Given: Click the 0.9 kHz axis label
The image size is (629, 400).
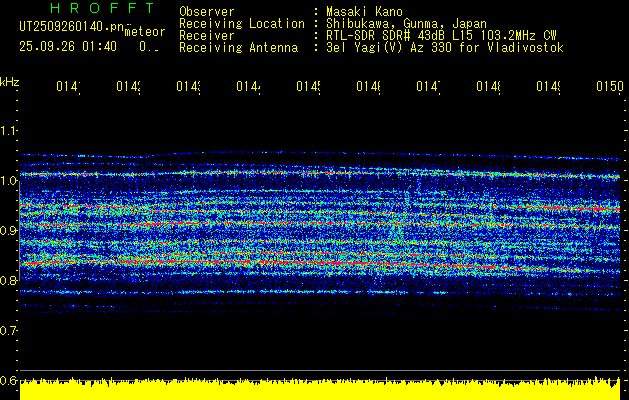Looking at the screenshot, I should pyautogui.click(x=8, y=231).
